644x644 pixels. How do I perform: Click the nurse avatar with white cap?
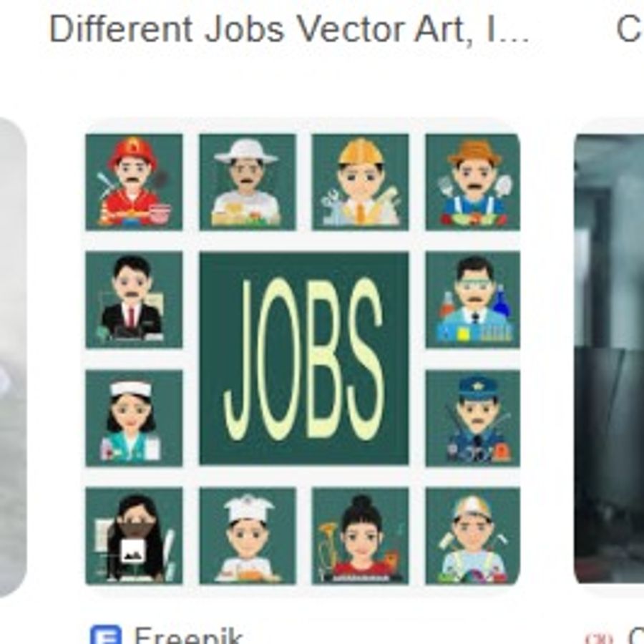click(134, 418)
